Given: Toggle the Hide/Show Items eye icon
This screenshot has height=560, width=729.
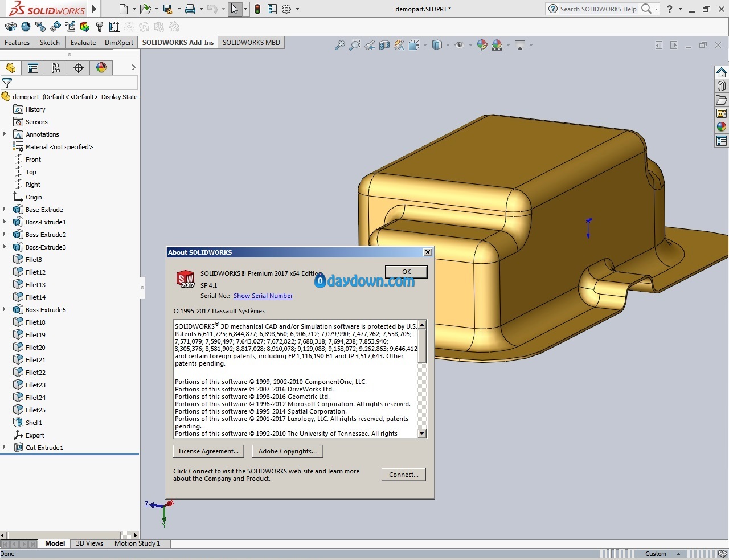Looking at the screenshot, I should [x=460, y=45].
